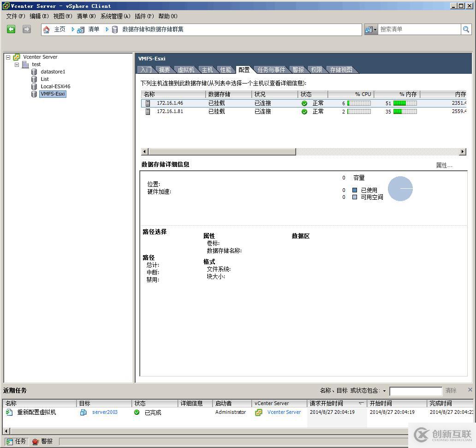Click the datastore icon beside 数据存储和数据存储群集
Screen dimensions: 476x448
[x=114, y=29]
